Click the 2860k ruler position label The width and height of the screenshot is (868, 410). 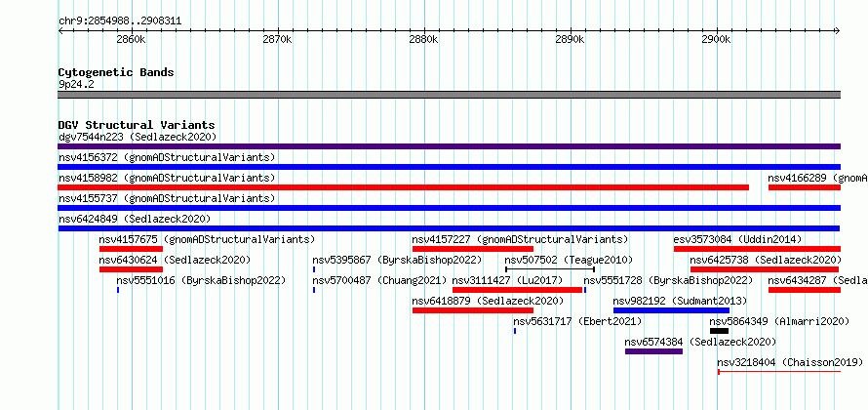(132, 39)
